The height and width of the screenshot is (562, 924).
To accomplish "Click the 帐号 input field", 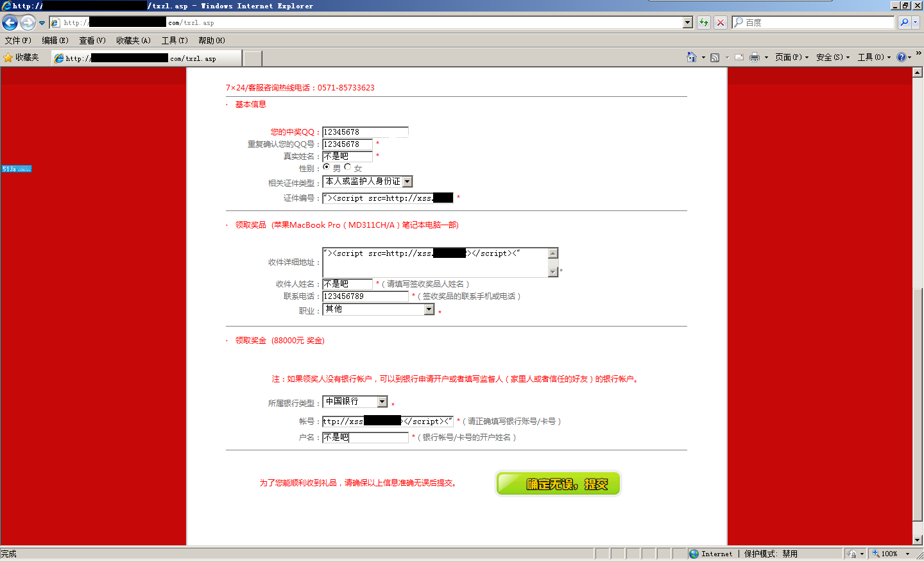I will pyautogui.click(x=388, y=422).
